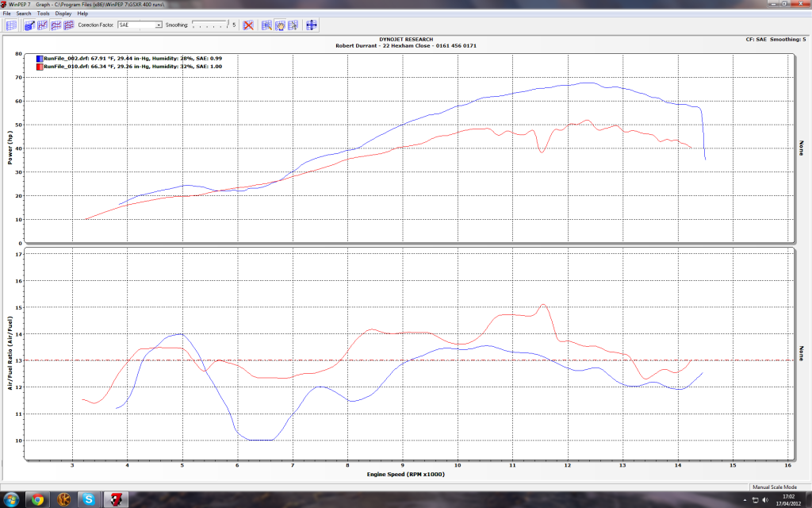
Task: Click the Air/Fuel Ratio axis label
Action: tap(10, 353)
